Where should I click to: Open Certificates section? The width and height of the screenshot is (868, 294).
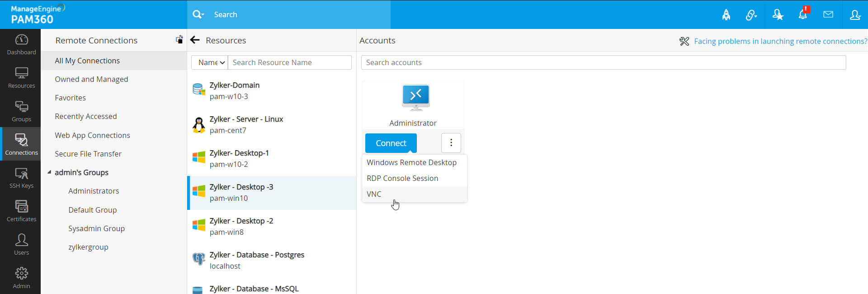coord(21,211)
